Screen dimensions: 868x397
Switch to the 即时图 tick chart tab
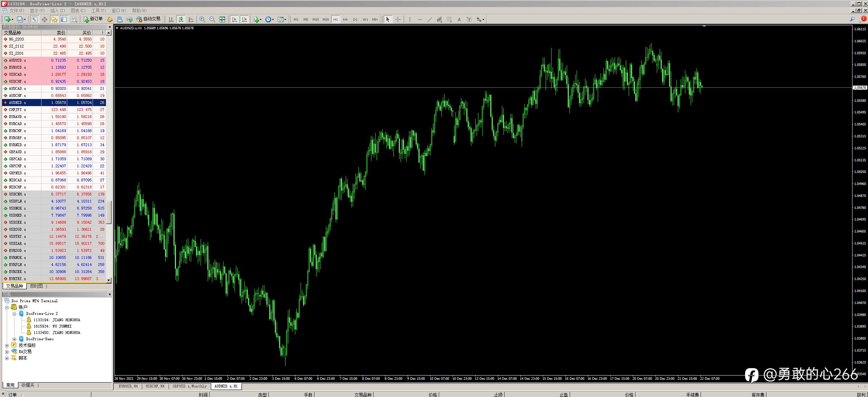36,286
